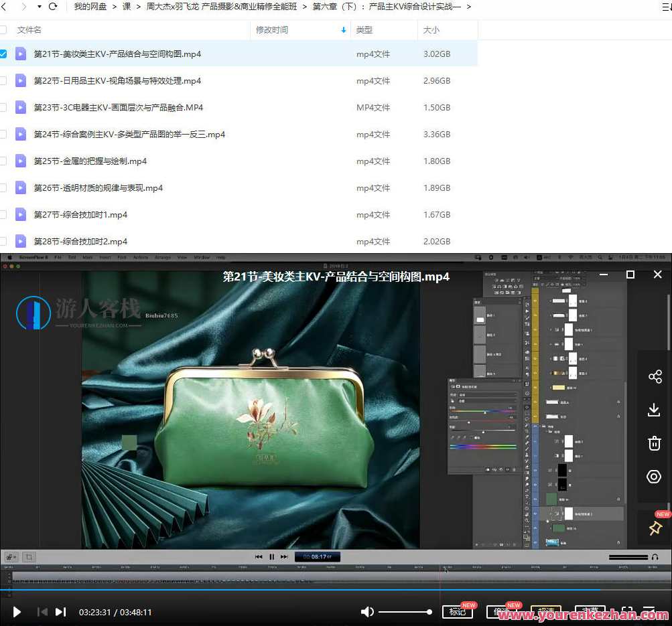Toggle the select-all checkbox in the header
The image size is (672, 626).
coord(3,30)
